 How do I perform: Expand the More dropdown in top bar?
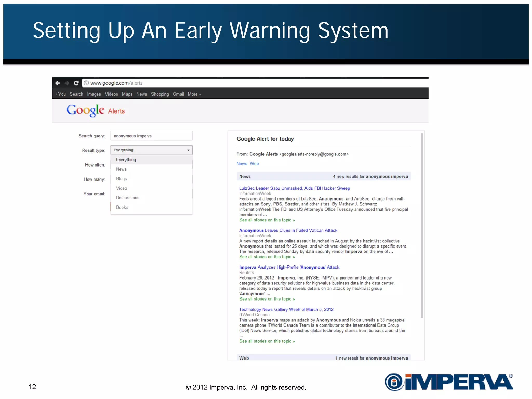(194, 94)
